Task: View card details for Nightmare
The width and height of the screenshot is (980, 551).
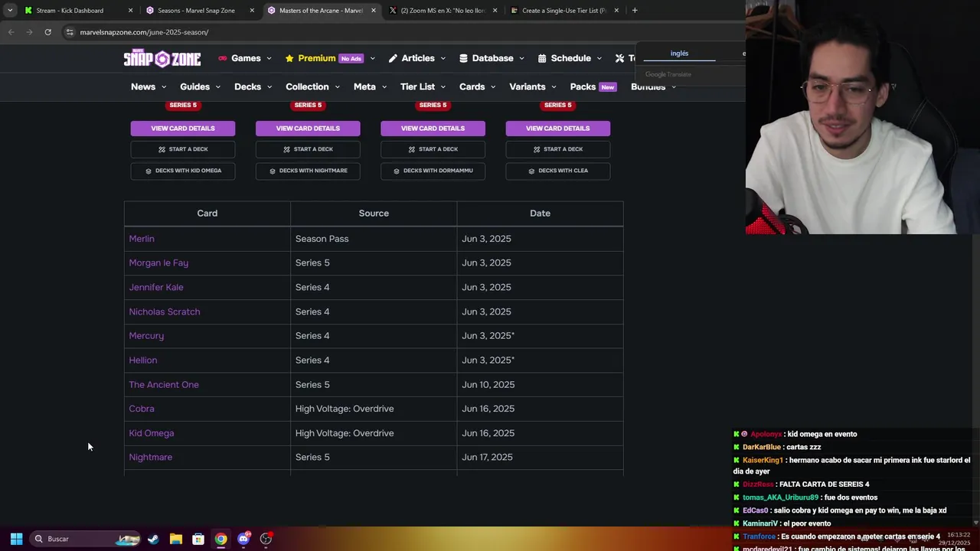Action: [x=308, y=128]
